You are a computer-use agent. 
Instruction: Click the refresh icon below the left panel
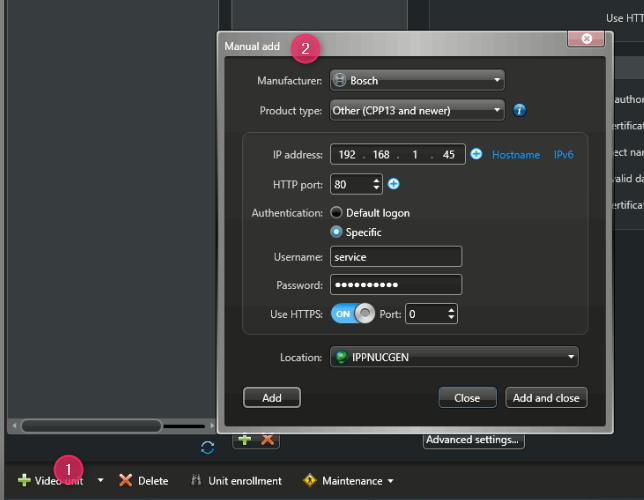[208, 447]
